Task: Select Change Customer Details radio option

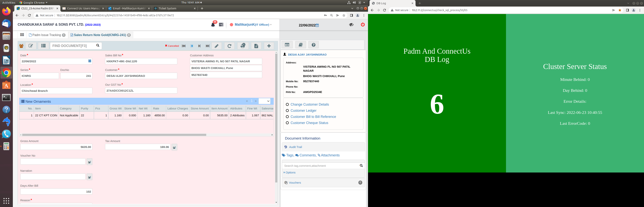Action: [287, 104]
